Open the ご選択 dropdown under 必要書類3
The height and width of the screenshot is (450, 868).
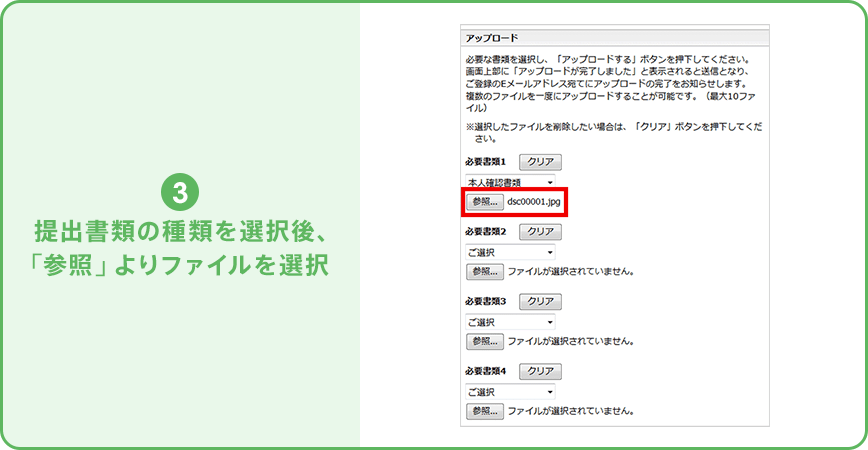510,322
